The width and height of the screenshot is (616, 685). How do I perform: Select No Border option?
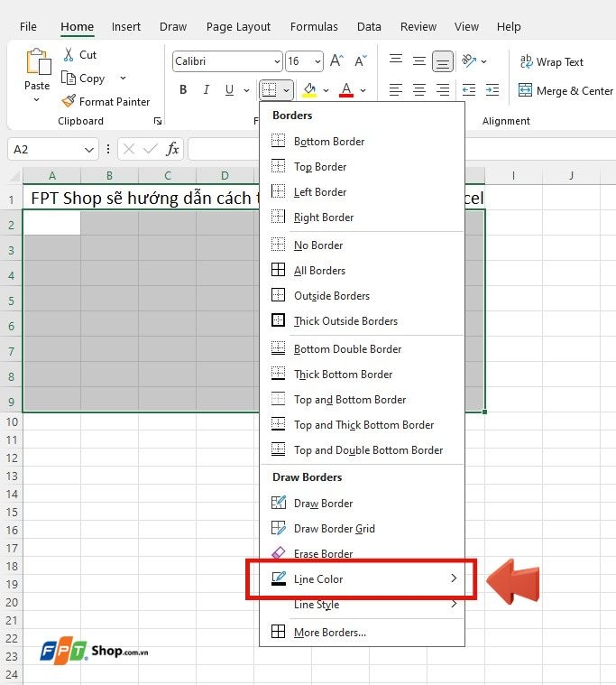tap(362, 245)
